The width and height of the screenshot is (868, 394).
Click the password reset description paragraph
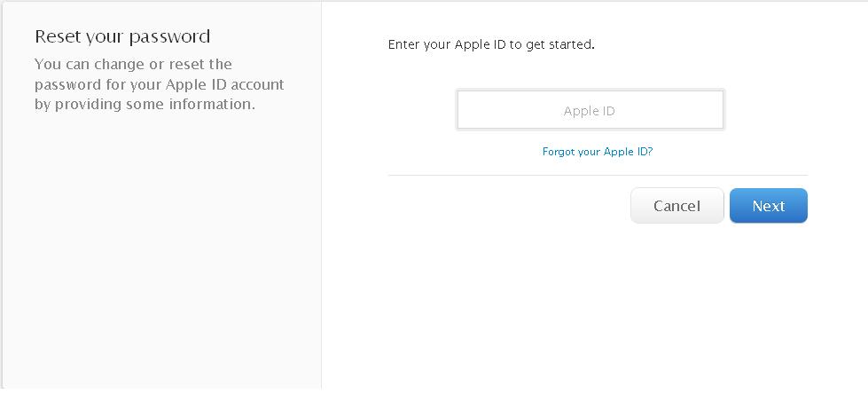[160, 84]
